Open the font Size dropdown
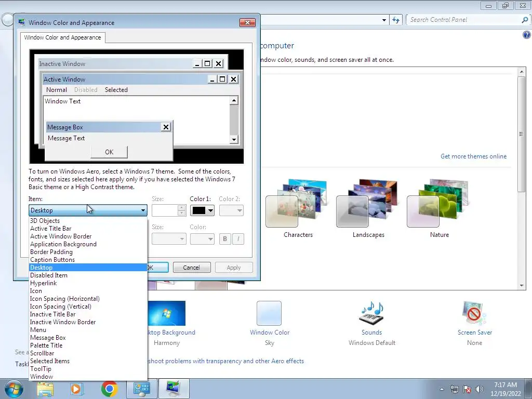The width and height of the screenshot is (532, 399). point(169,239)
